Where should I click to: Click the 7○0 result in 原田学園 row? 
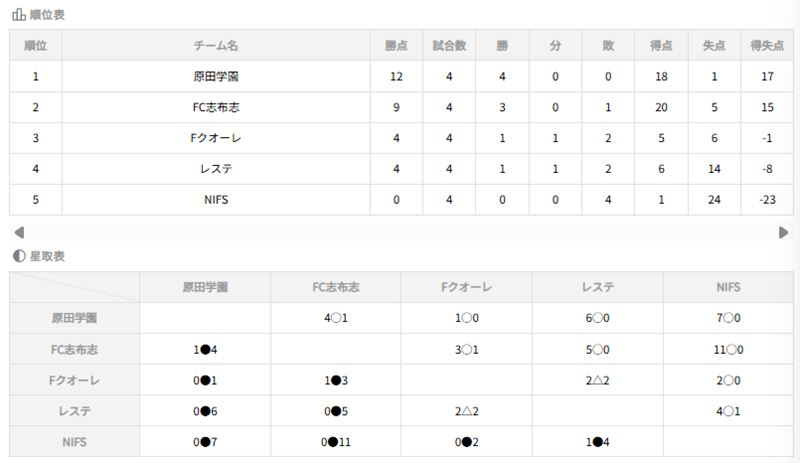pos(727,318)
